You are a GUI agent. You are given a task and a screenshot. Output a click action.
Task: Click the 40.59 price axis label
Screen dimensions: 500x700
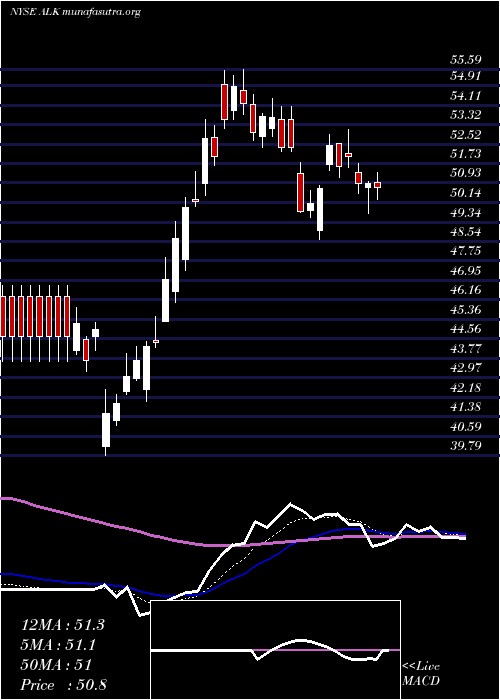coord(465,427)
